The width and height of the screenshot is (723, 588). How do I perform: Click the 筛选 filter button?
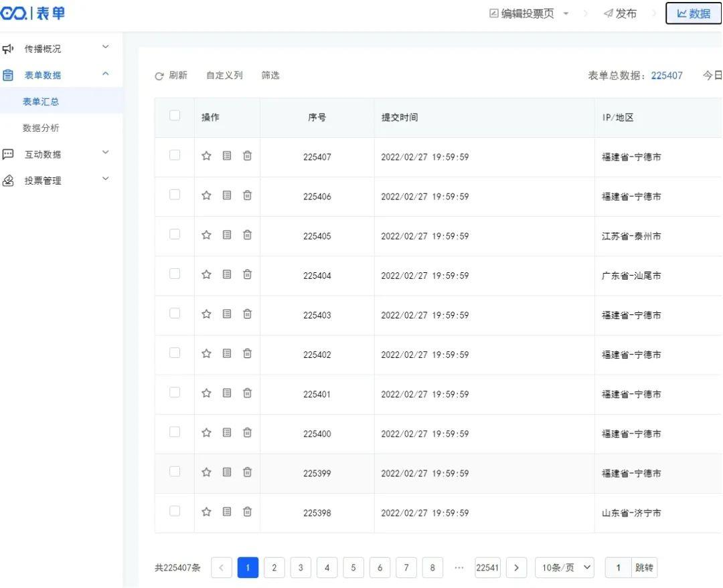[270, 76]
